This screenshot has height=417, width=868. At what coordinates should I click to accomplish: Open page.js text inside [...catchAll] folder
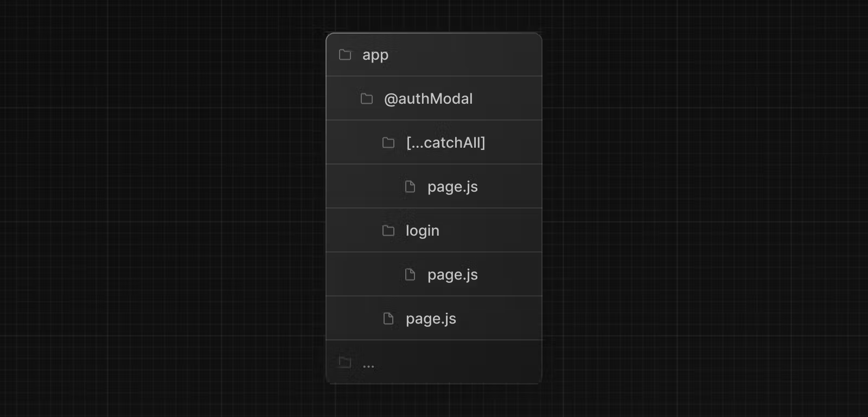pyautogui.click(x=452, y=187)
